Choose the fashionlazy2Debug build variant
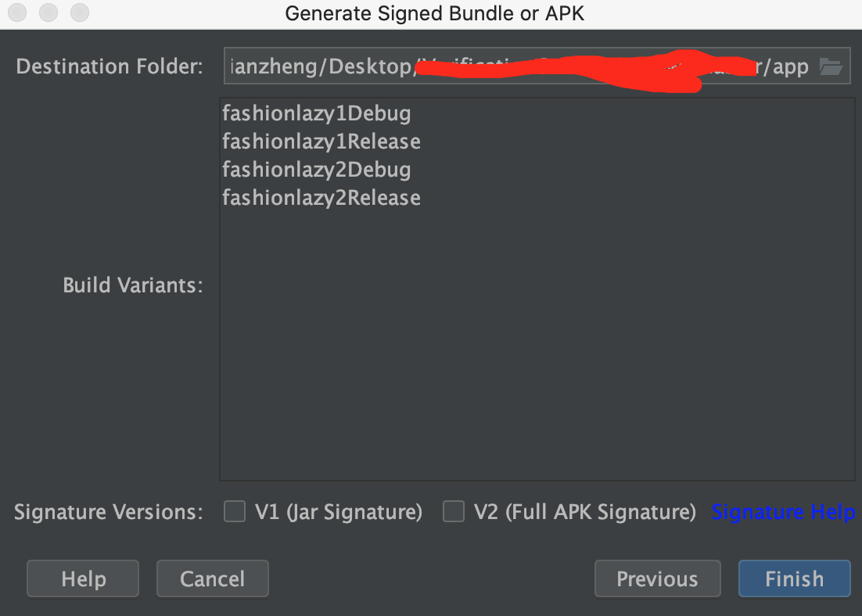This screenshot has height=616, width=862. pos(316,170)
